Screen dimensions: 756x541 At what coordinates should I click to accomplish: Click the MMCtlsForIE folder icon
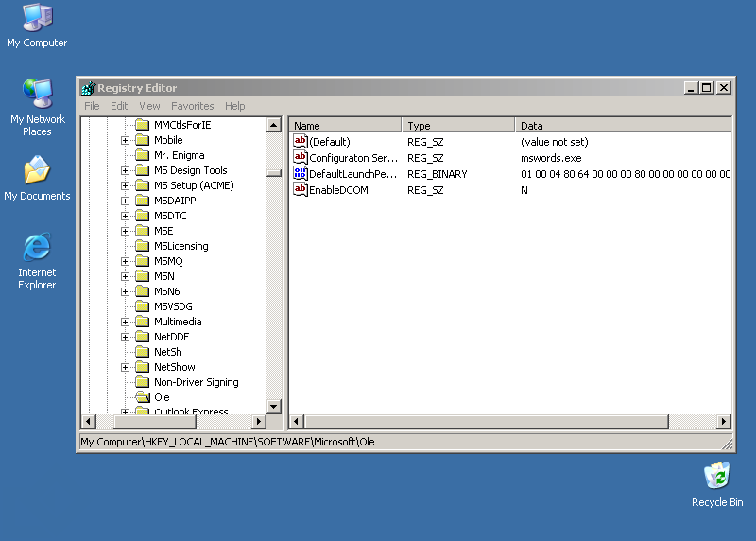143,125
